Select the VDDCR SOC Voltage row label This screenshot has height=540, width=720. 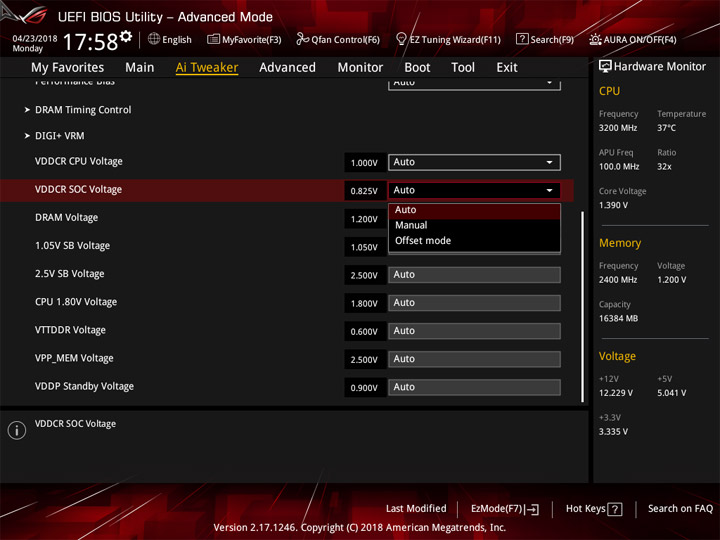[79, 189]
